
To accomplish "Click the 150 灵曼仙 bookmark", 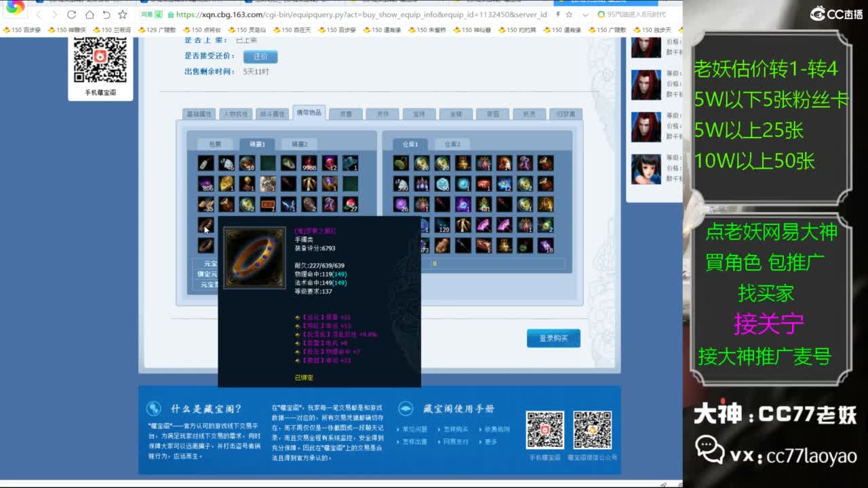I will [247, 30].
